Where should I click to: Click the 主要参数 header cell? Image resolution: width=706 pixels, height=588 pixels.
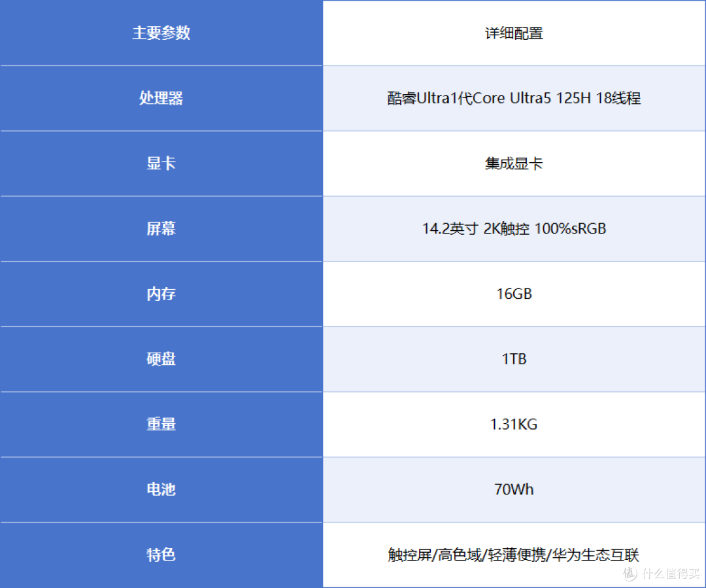[x=161, y=33]
